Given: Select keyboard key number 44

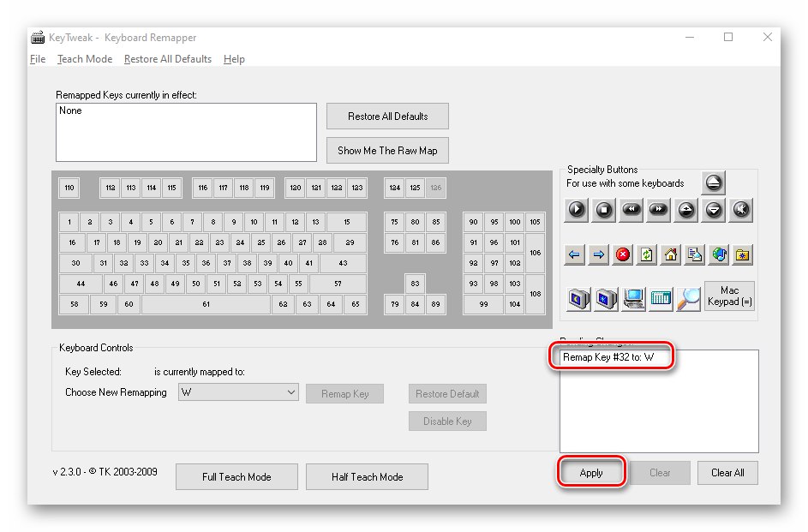Looking at the screenshot, I should (x=81, y=284).
